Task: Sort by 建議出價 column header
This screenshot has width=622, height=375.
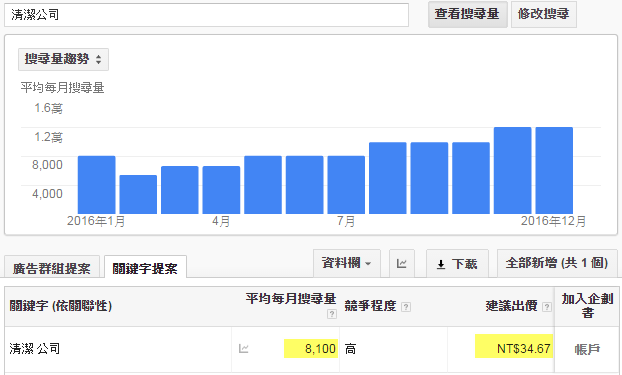Action: 511,306
